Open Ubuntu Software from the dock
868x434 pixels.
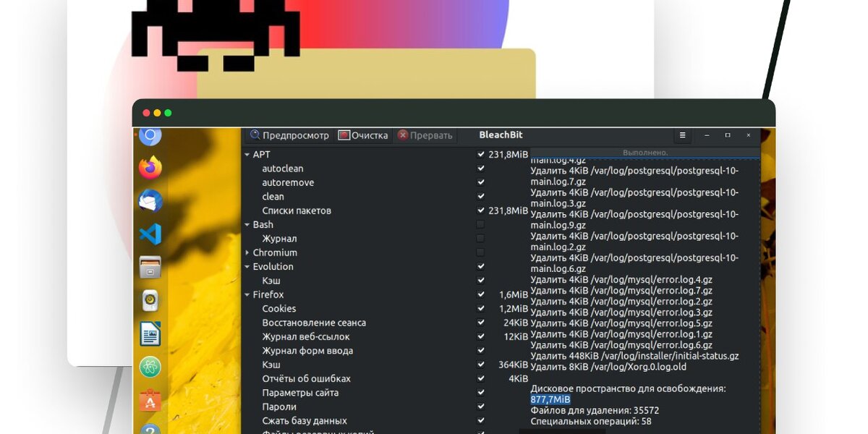click(x=150, y=400)
